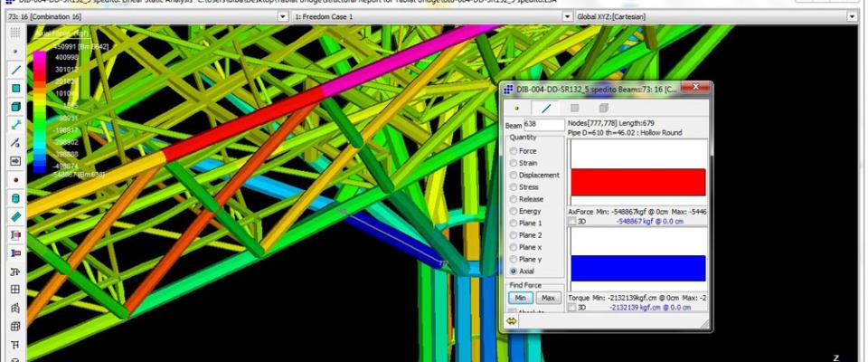Viewport: 868px width, 362px height.
Task: Select the plate element tool in left toolbar
Action: click(15, 88)
